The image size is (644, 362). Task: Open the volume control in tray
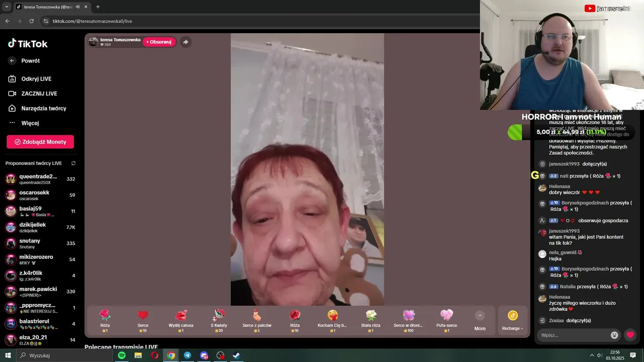601,355
